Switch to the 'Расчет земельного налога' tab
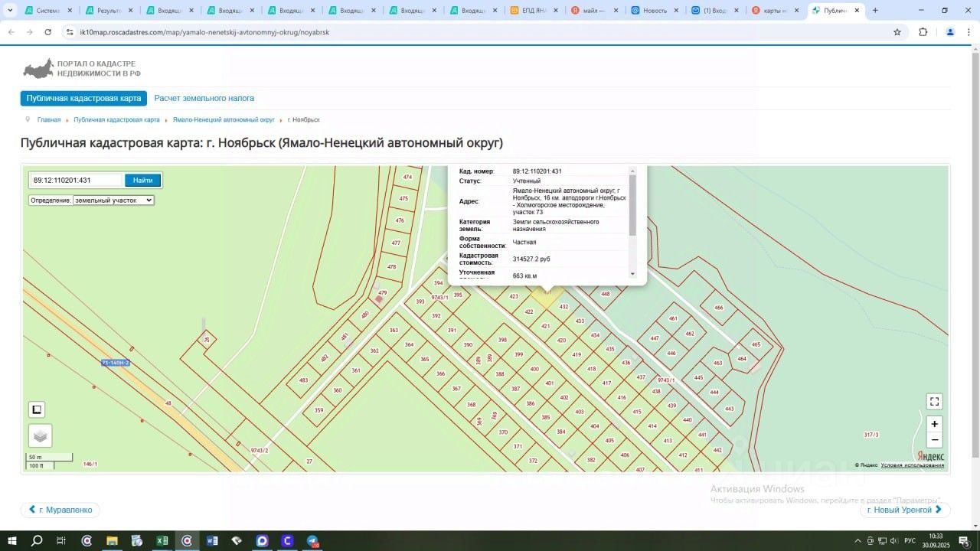The image size is (980, 551). (x=204, y=98)
